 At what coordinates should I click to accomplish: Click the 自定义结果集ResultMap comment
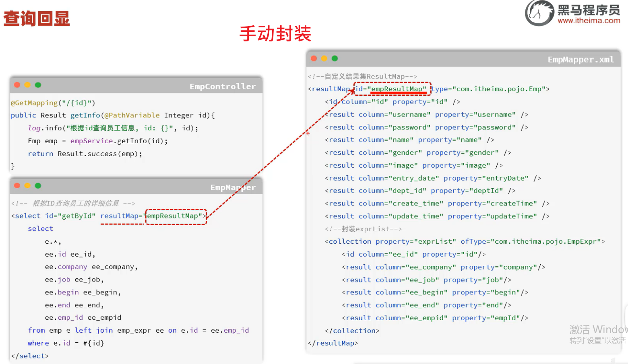pyautogui.click(x=362, y=76)
